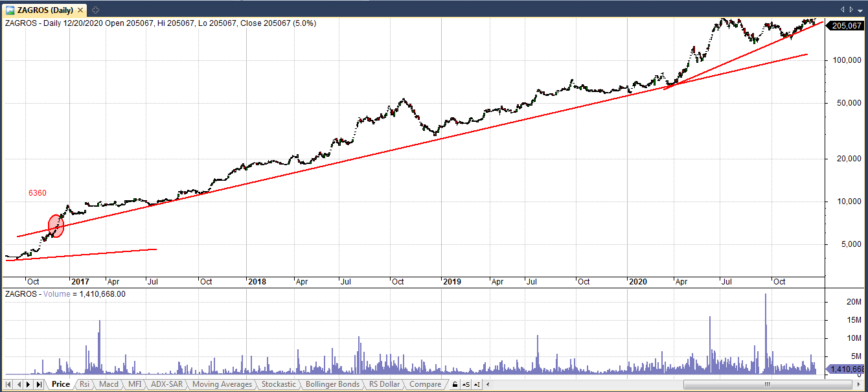Select the Compare sheet tab
The height and width of the screenshot is (392, 868).
425,384
